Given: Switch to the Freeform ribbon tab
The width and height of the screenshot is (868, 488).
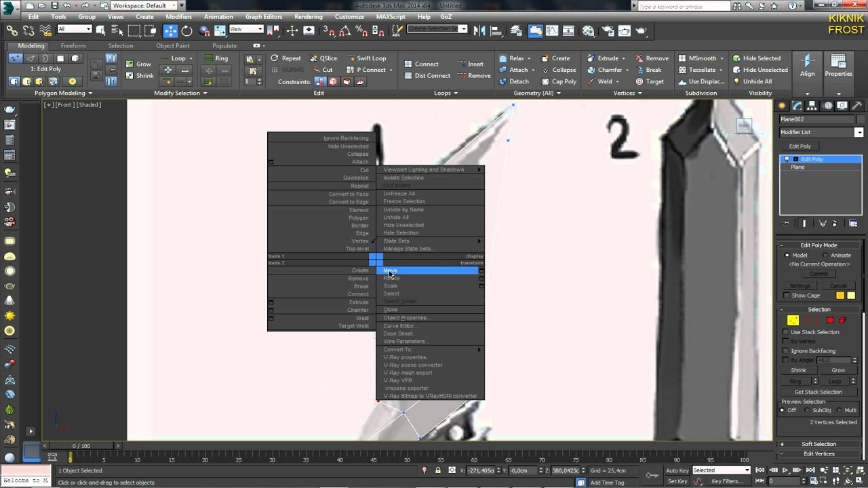Looking at the screenshot, I should point(73,45).
